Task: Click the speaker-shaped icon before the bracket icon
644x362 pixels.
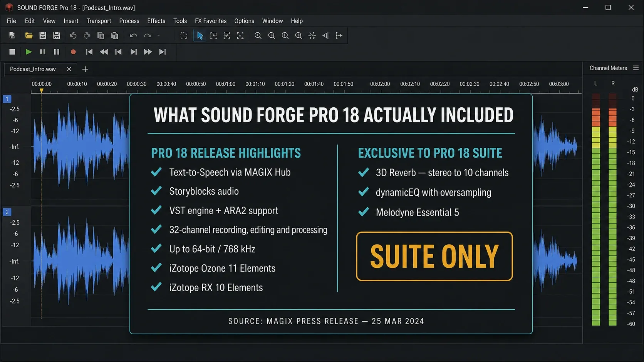Action: 325,35
